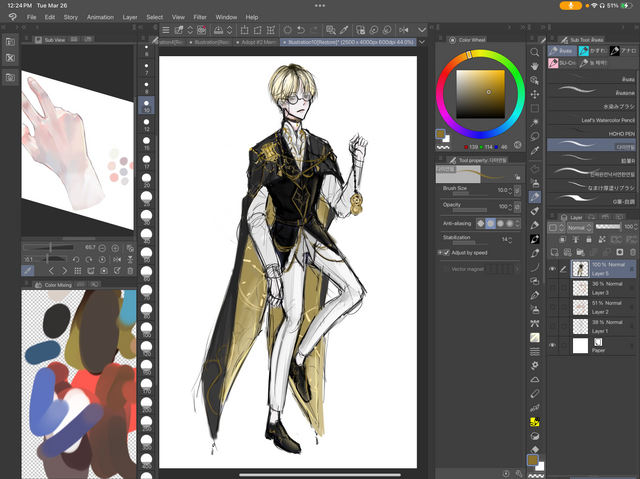Viewport: 640px width, 479px height.
Task: Click the Sub View zoom slider
Action: coord(48,248)
